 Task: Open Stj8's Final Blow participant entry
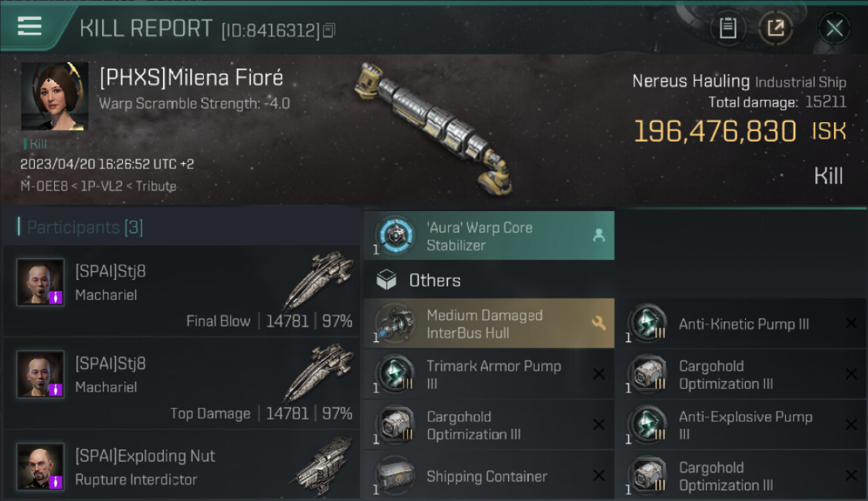point(182,291)
